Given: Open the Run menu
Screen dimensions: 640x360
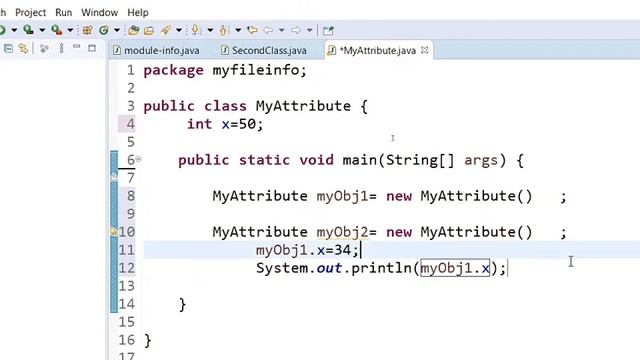Looking at the screenshot, I should tap(64, 13).
